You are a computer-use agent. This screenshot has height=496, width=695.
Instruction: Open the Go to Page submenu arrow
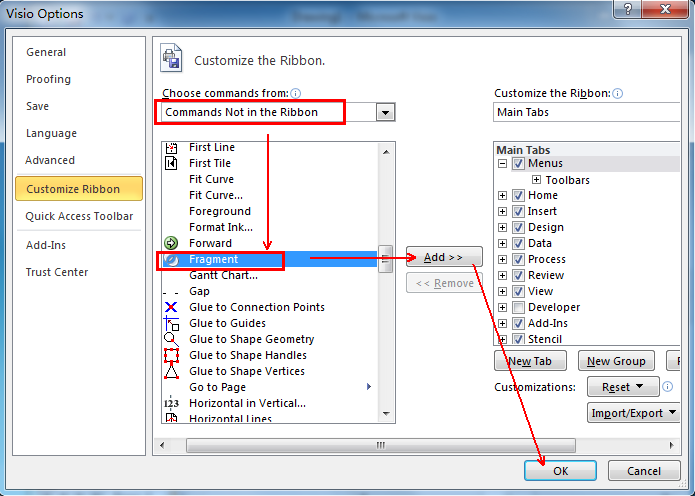[369, 387]
